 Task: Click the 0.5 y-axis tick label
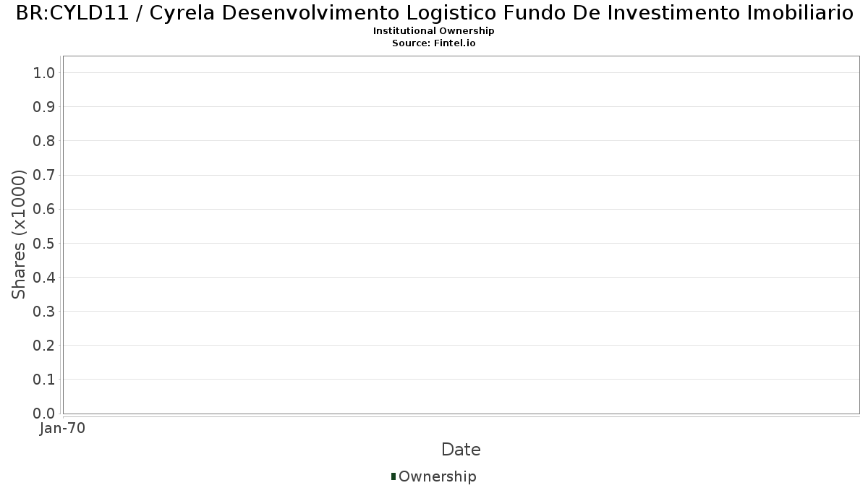click(x=44, y=243)
